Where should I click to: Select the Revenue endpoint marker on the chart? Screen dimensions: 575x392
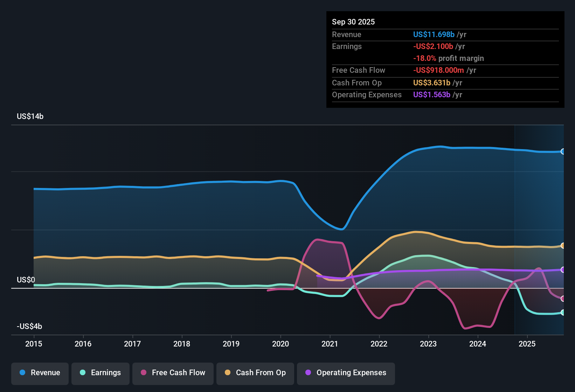pyautogui.click(x=563, y=152)
